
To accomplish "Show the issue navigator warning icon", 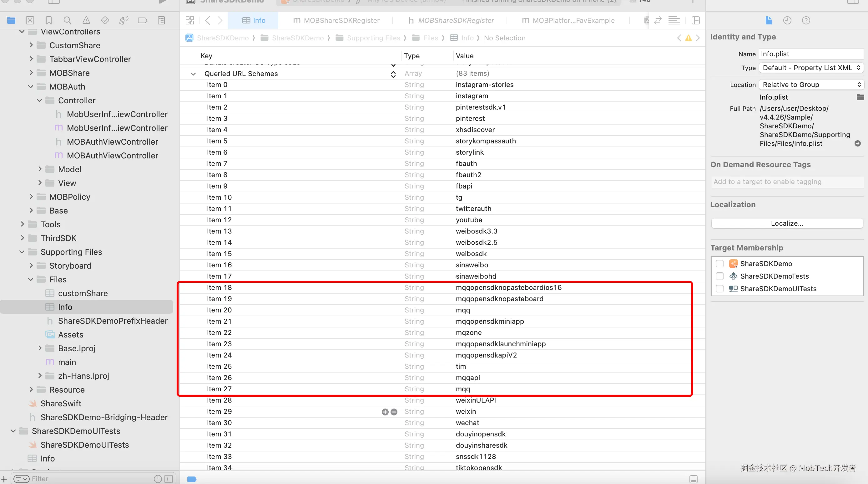I will pyautogui.click(x=86, y=21).
